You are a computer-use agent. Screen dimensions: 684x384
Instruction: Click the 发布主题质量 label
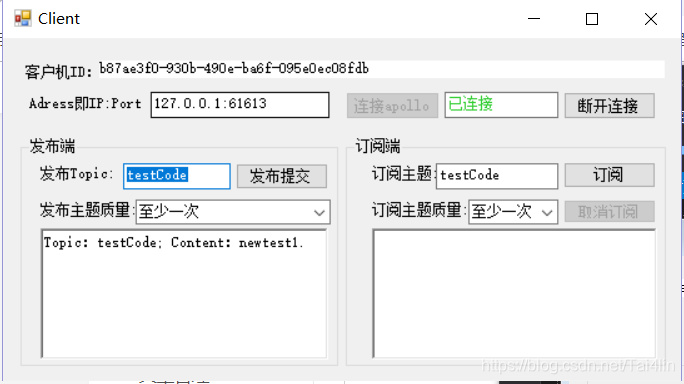(x=87, y=210)
